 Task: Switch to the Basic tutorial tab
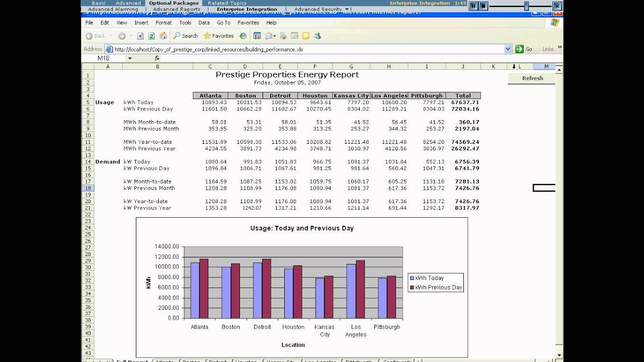99,3
